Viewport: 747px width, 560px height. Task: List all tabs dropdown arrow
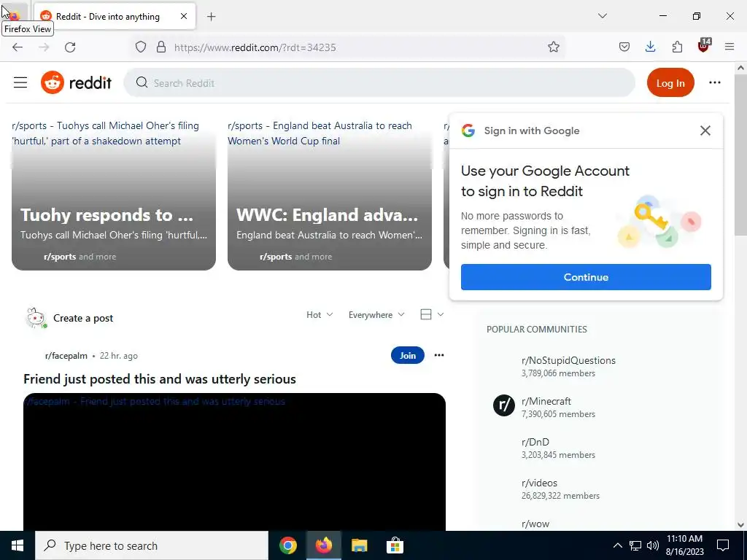602,16
